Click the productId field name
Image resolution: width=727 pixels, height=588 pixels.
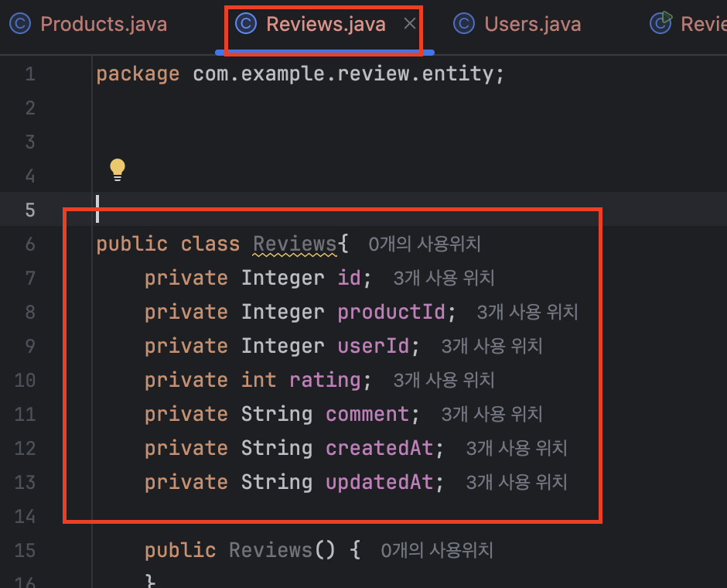click(x=391, y=312)
